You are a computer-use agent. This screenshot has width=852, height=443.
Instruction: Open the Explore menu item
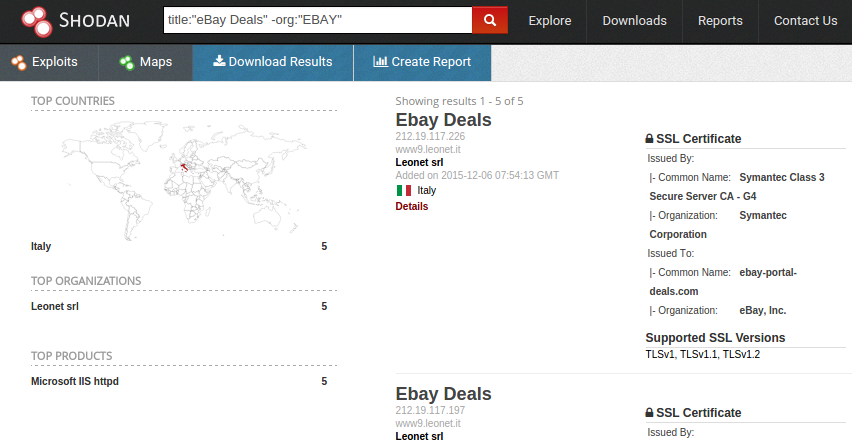pos(549,21)
